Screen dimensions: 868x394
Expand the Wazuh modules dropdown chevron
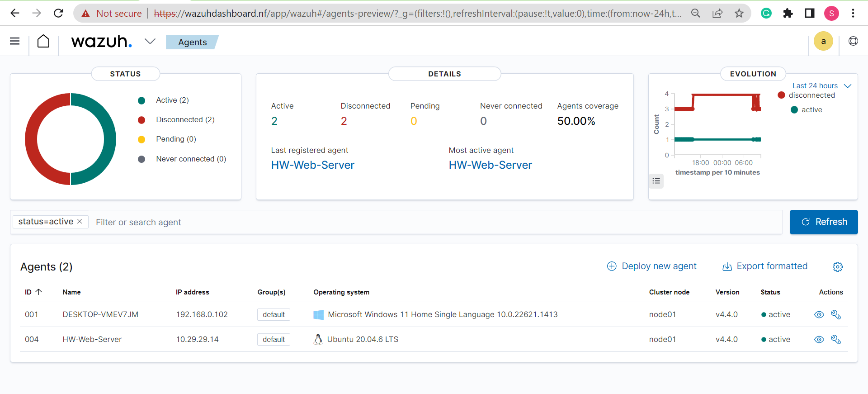pos(150,41)
